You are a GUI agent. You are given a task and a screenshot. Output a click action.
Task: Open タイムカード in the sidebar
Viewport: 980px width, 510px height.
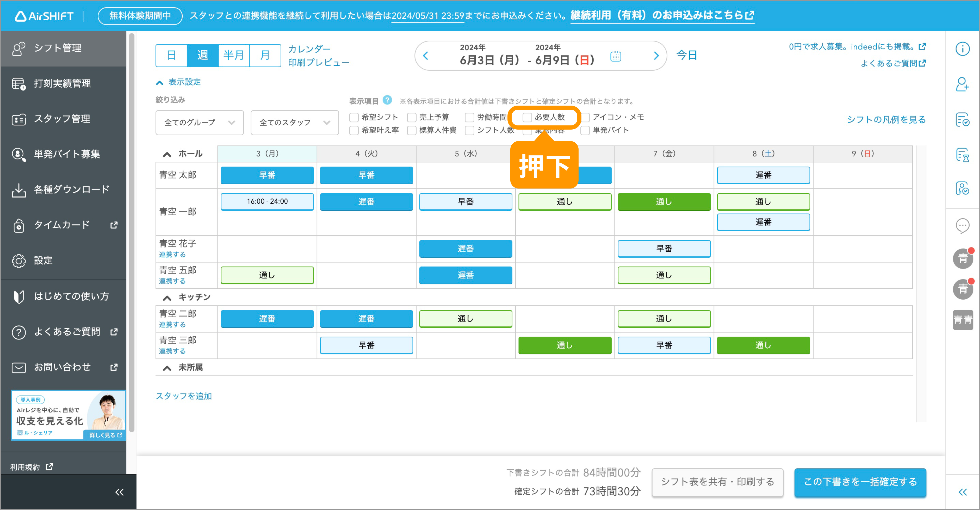coord(63,225)
